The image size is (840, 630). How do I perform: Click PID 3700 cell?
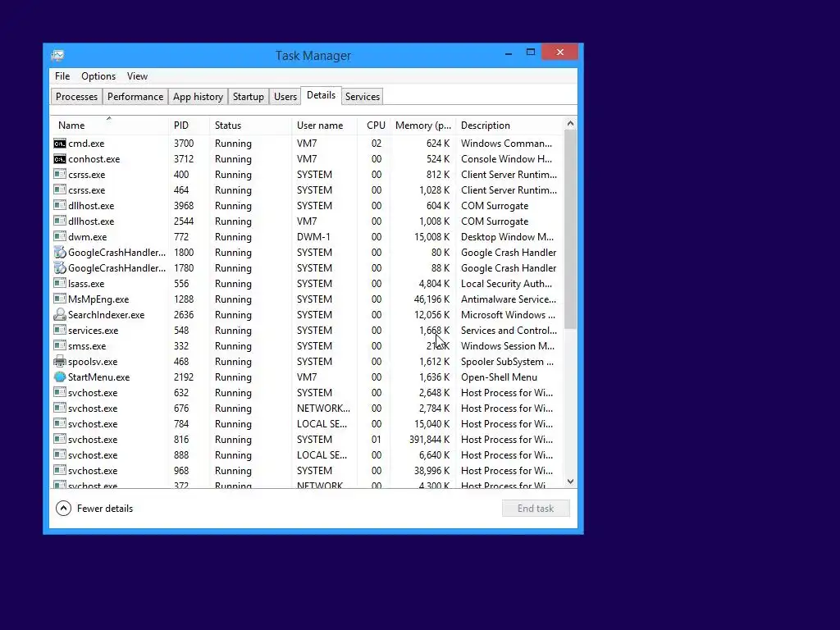click(184, 144)
